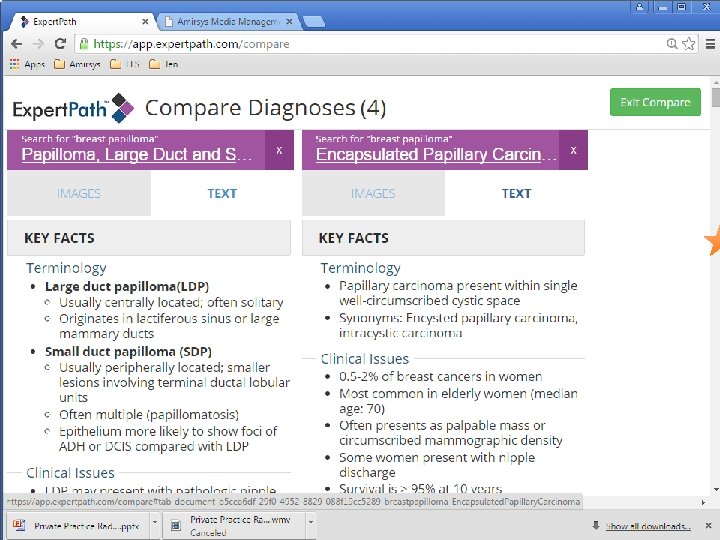Screen dimensions: 720x540
Task: Switch to IMAGES tab for Papilloma column
Action: click(x=79, y=193)
